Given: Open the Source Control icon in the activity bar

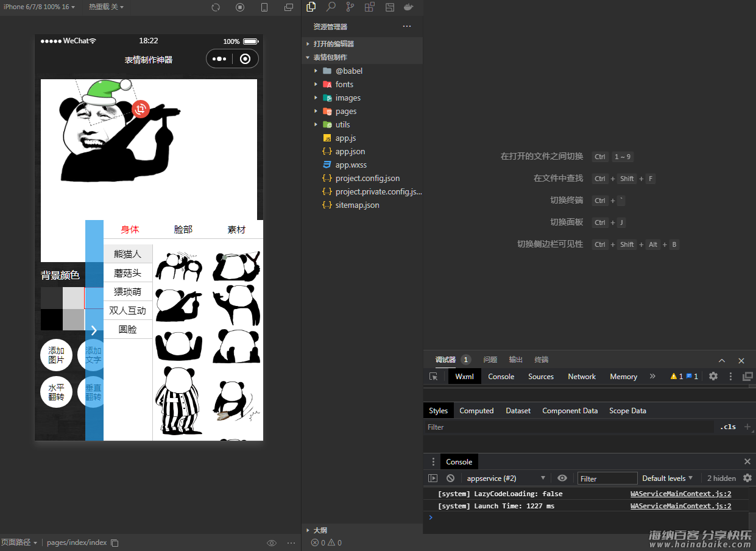Looking at the screenshot, I should click(350, 7).
